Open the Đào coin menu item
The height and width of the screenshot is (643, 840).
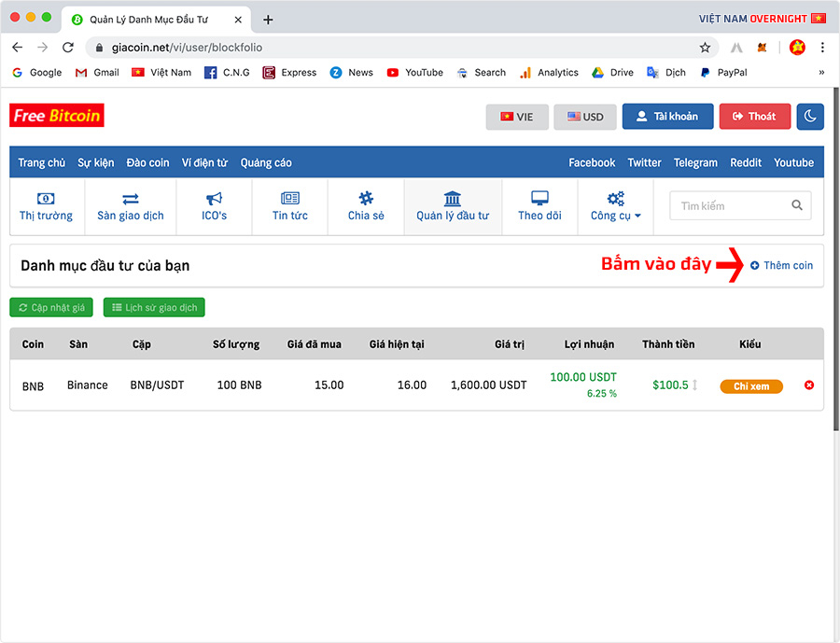(147, 162)
